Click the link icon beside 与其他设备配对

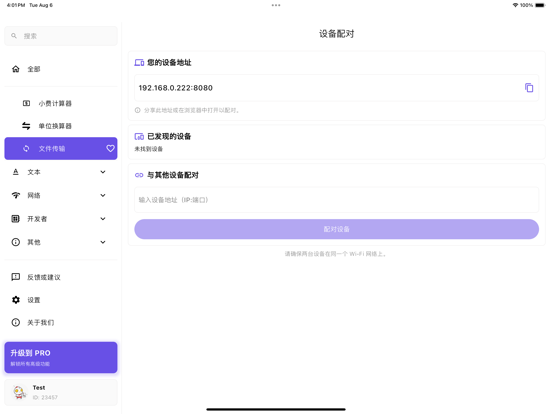click(139, 175)
